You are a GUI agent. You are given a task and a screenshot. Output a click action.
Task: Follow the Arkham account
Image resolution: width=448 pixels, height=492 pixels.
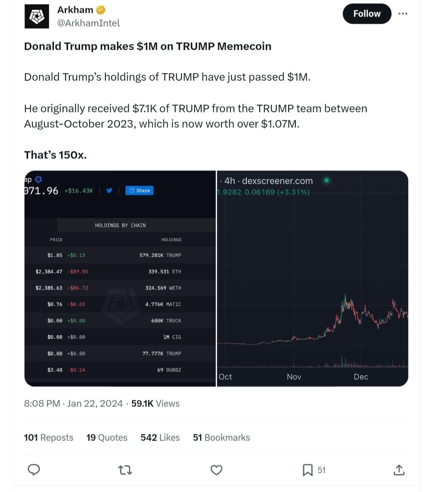[367, 14]
